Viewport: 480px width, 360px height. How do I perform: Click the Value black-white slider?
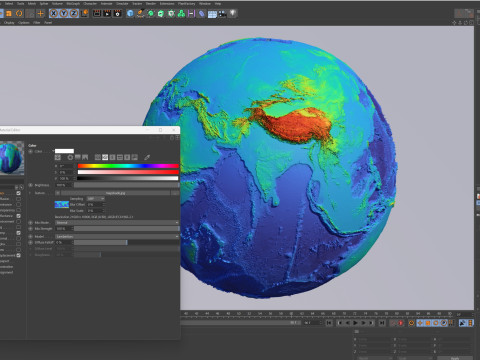pos(128,178)
